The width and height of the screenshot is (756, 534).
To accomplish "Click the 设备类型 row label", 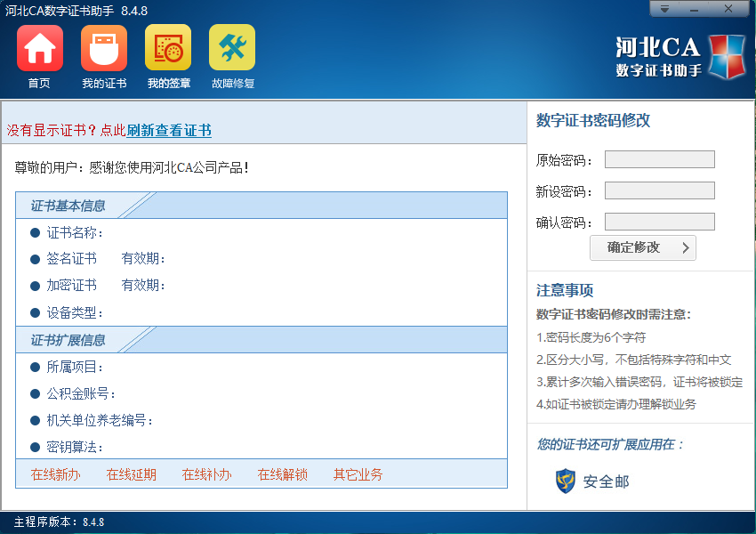I will tap(75, 313).
